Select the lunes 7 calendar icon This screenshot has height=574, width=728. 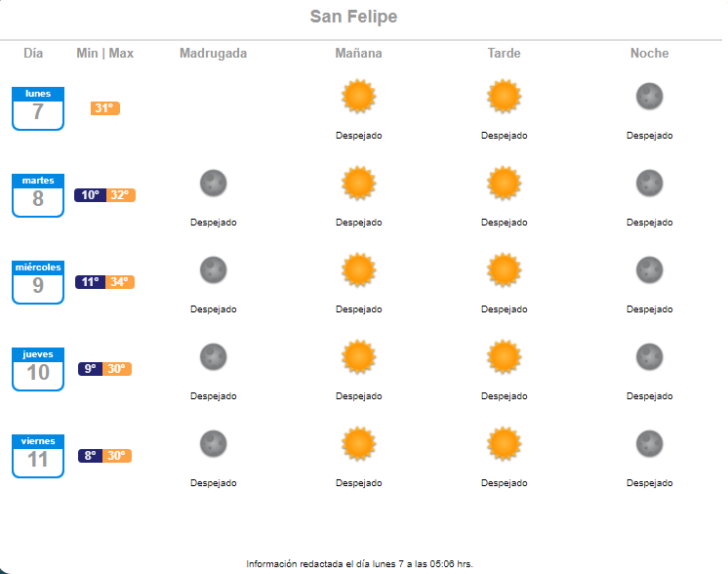38,108
